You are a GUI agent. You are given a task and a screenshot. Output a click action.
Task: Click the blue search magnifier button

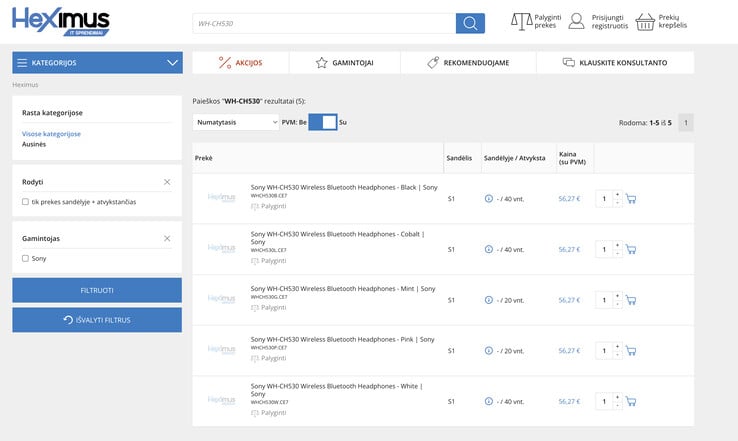point(470,23)
